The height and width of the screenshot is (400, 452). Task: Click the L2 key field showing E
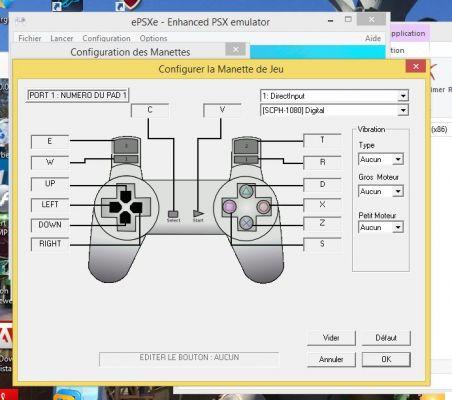tap(50, 141)
